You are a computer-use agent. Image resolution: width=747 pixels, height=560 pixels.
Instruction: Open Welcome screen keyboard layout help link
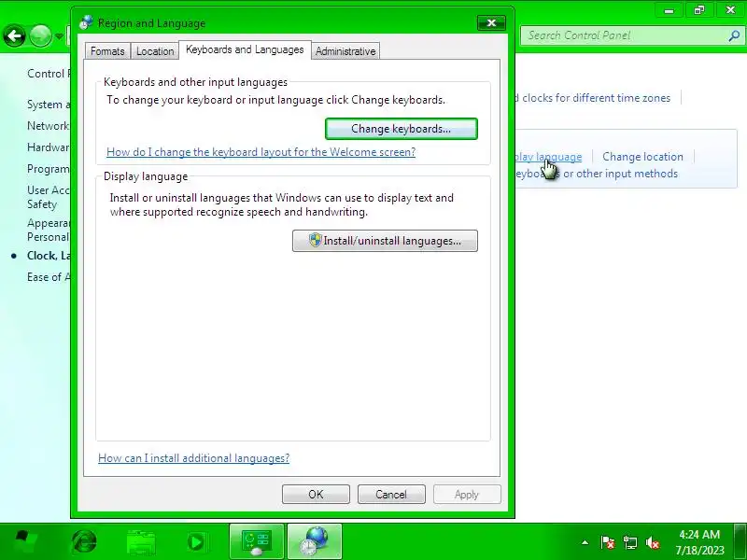(261, 152)
